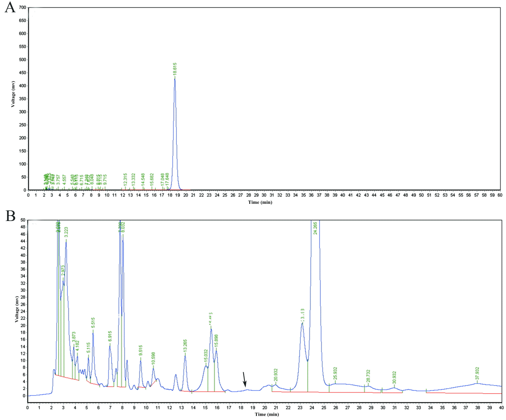Click the 24.265 peak label
Viewport: 506px width, 420px height.
coord(315,228)
